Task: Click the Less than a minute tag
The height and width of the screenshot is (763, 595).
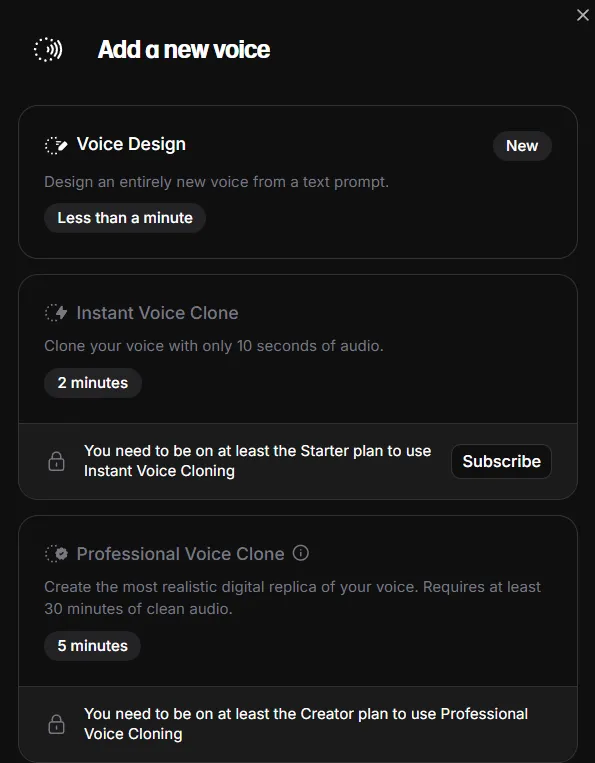Action: click(125, 218)
